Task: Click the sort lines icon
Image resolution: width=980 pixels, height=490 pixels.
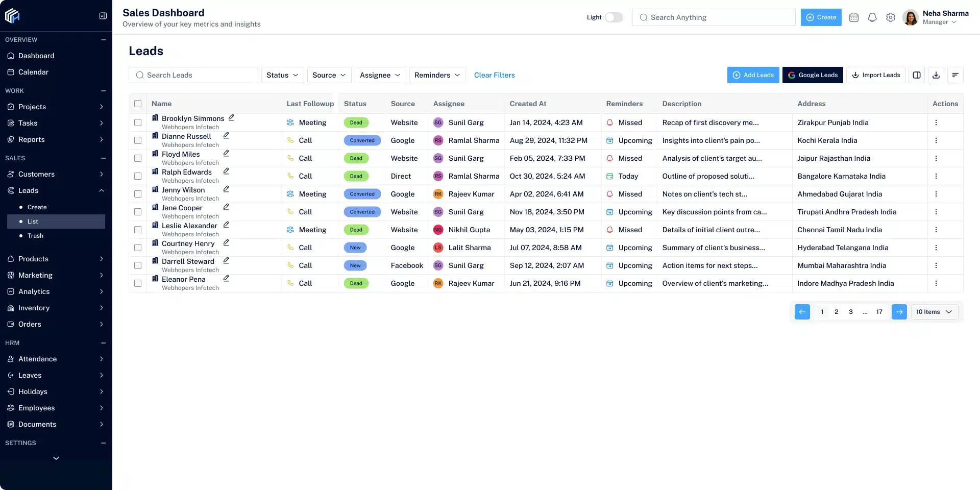Action: coord(955,75)
